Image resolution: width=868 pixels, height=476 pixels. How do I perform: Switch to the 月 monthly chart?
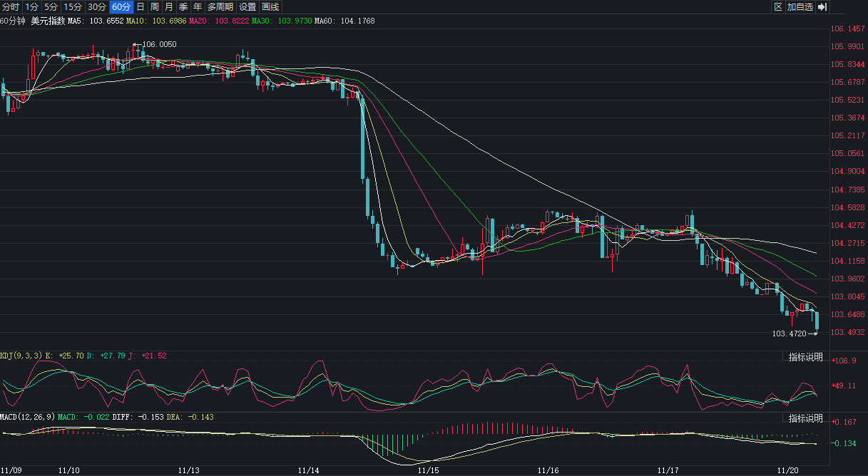(169, 7)
